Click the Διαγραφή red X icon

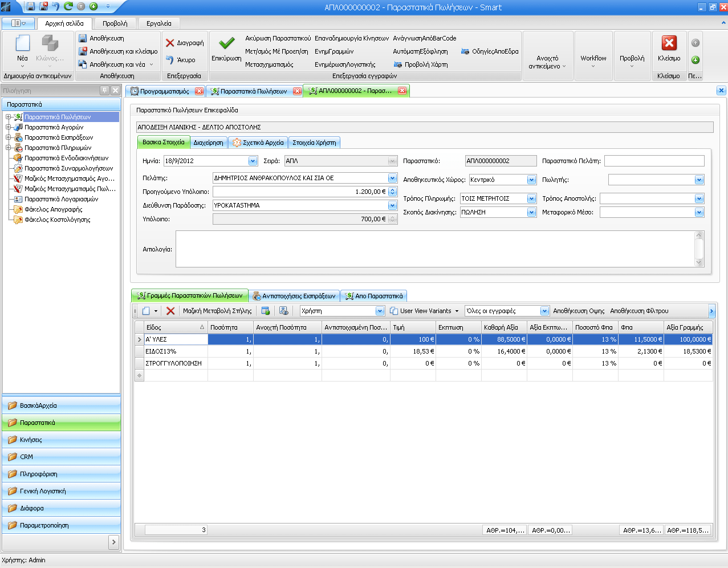click(170, 43)
